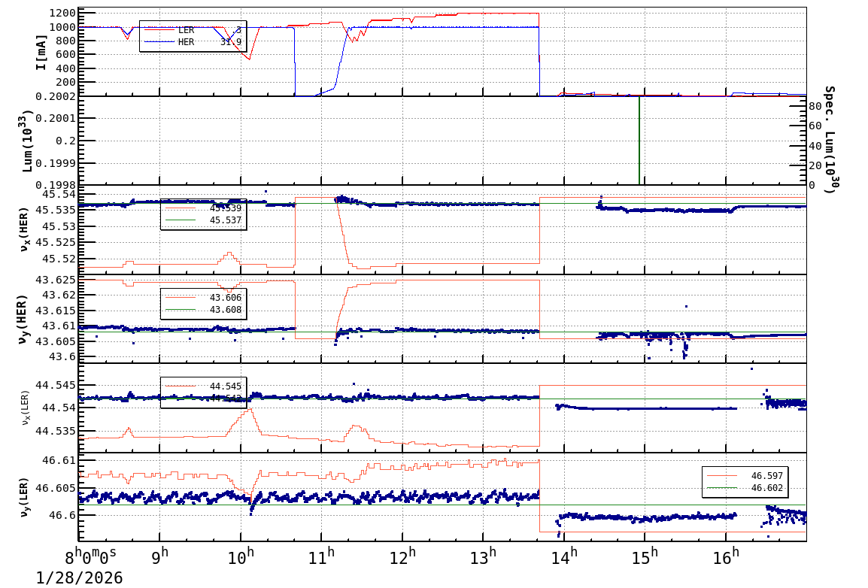The width and height of the screenshot is (868, 588).
Task: Click the νx(LER) axis title
Action: pyautogui.click(x=26, y=408)
